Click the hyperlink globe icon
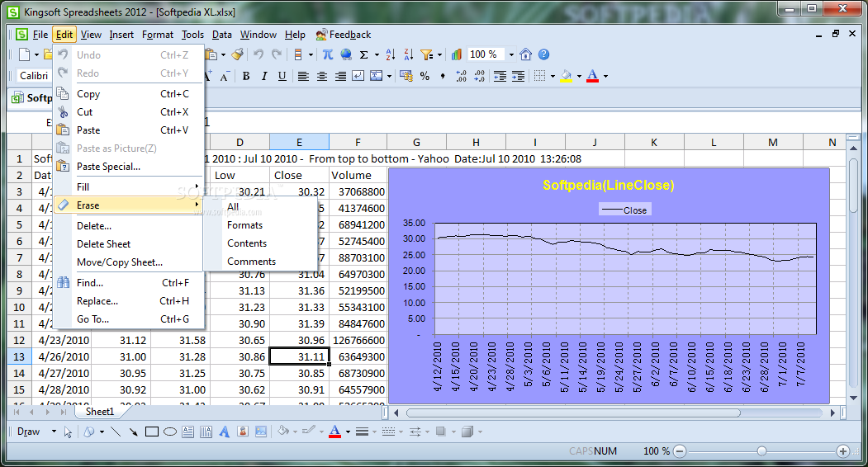The height and width of the screenshot is (467, 868). coord(346,54)
